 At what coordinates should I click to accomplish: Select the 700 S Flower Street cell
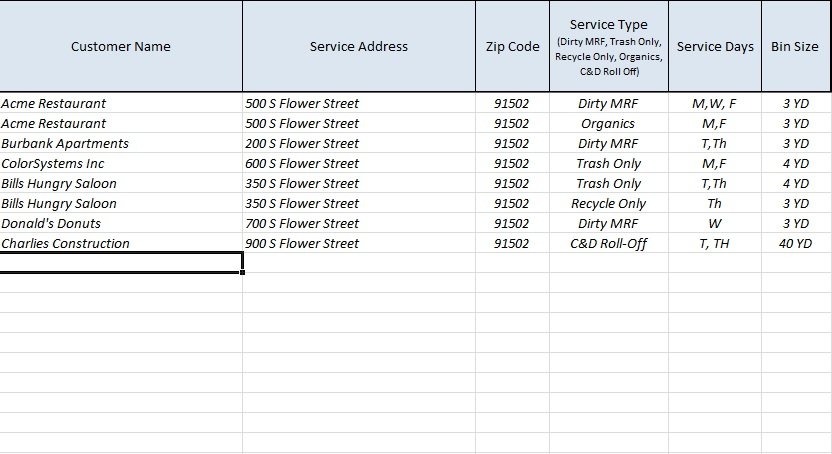point(302,223)
